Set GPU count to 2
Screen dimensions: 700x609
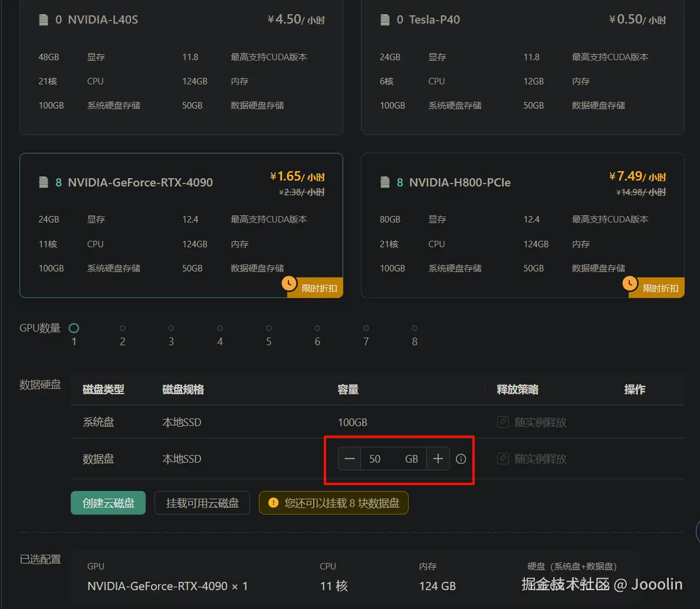[x=123, y=329]
